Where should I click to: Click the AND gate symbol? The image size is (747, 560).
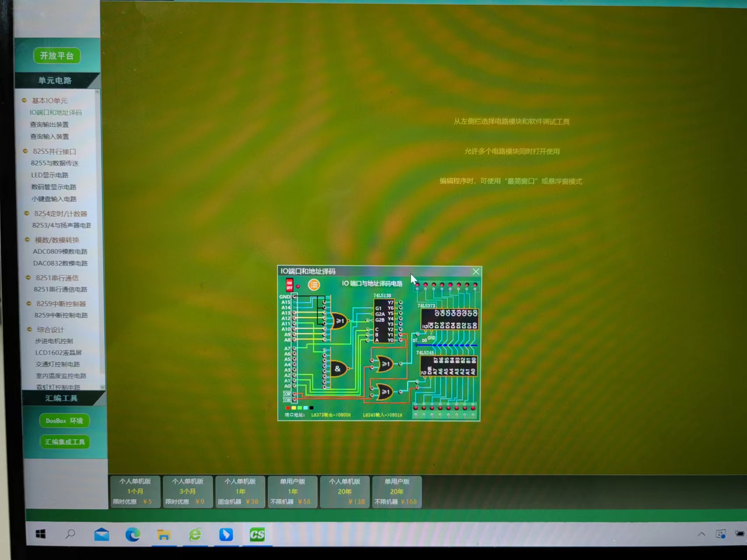click(338, 369)
